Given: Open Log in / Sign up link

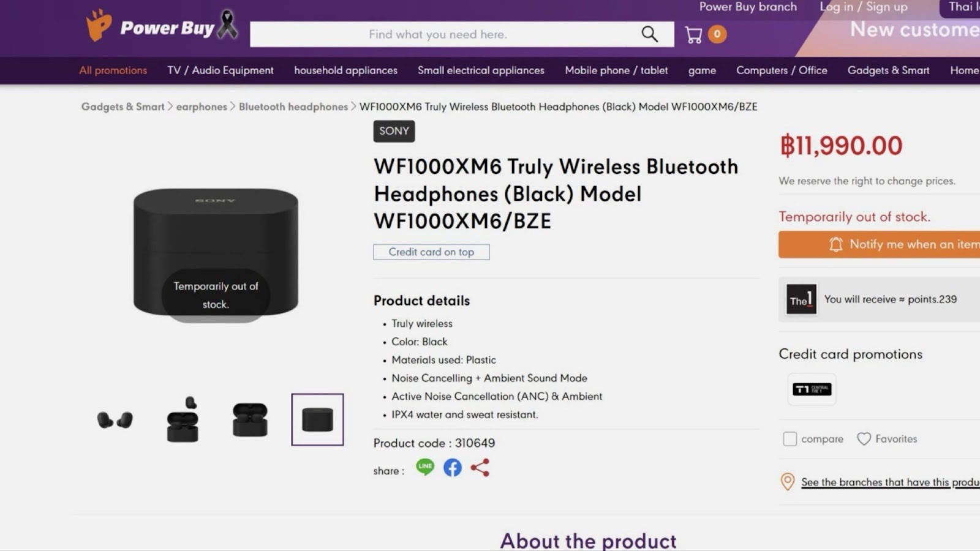Looking at the screenshot, I should tap(864, 7).
